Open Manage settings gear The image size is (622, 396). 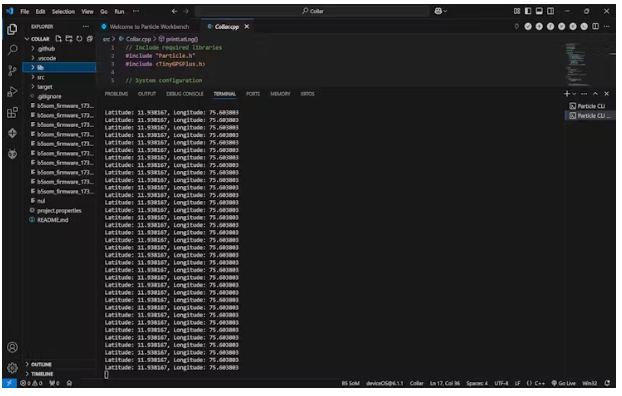click(12, 369)
